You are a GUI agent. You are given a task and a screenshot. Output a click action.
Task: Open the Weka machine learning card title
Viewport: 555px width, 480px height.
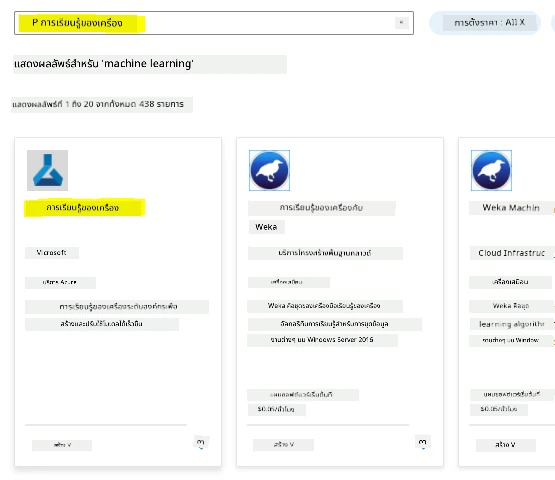click(321, 208)
